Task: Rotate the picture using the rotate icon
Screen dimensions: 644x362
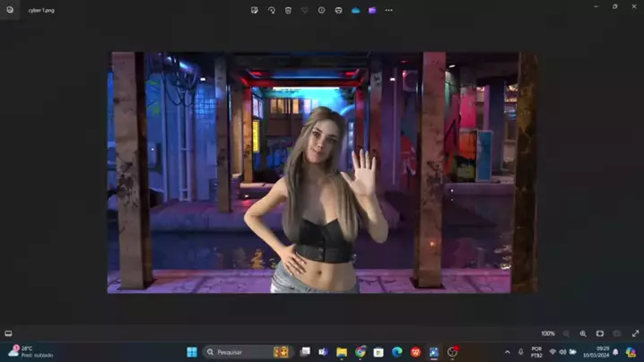Action: pos(272,10)
